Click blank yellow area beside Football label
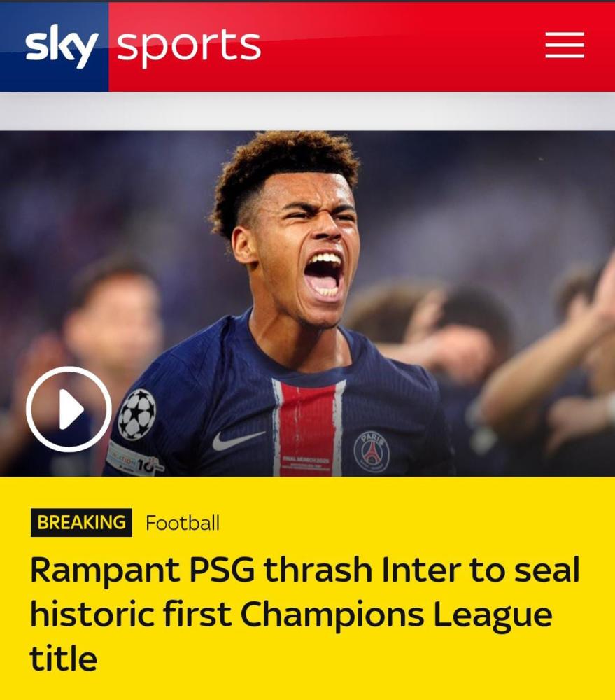This screenshot has height=700, width=615. pyautogui.click(x=402, y=522)
